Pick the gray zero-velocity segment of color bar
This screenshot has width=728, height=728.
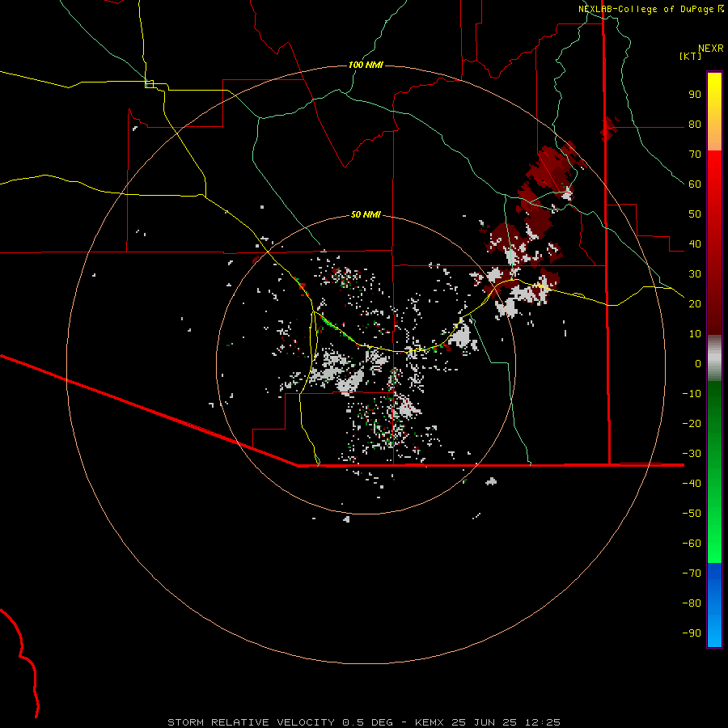[714, 358]
